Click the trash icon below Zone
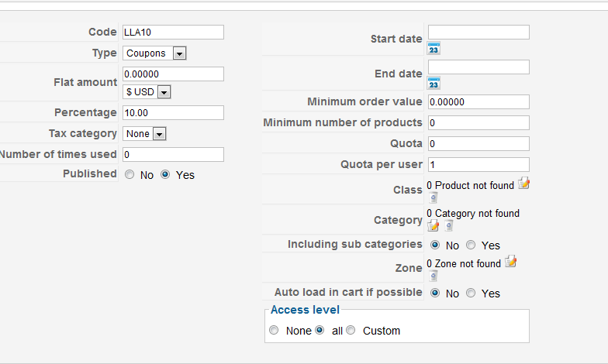 [434, 276]
